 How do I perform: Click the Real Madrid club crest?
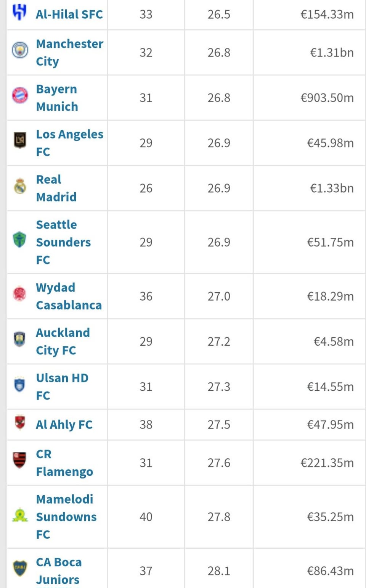[x=20, y=186]
